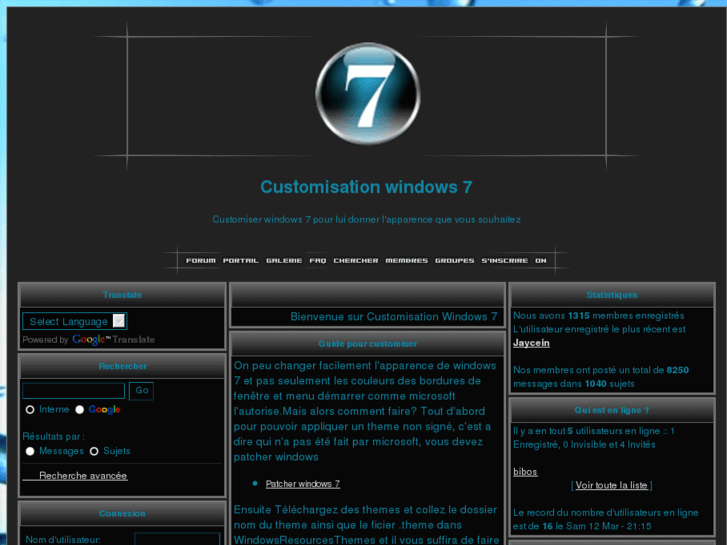Viewport: 727px width, 545px height.
Task: Click the Translate panel header
Action: pos(122,295)
